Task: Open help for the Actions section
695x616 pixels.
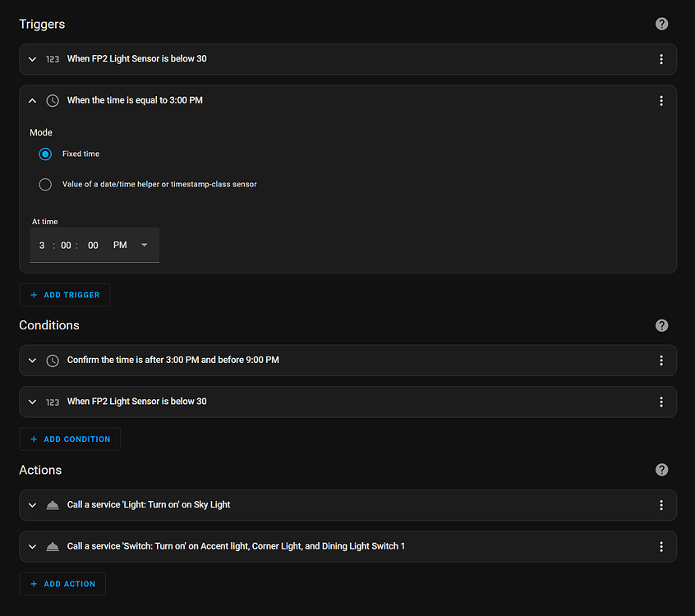Action: (662, 470)
